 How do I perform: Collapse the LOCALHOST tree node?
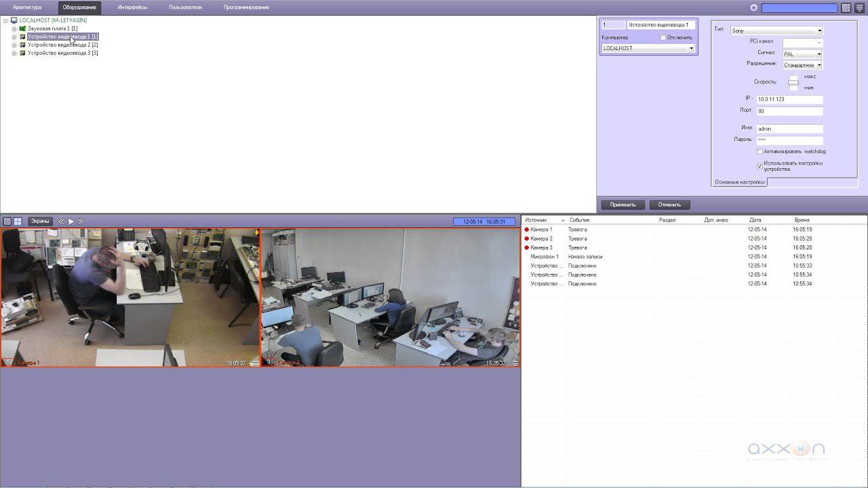[5, 20]
